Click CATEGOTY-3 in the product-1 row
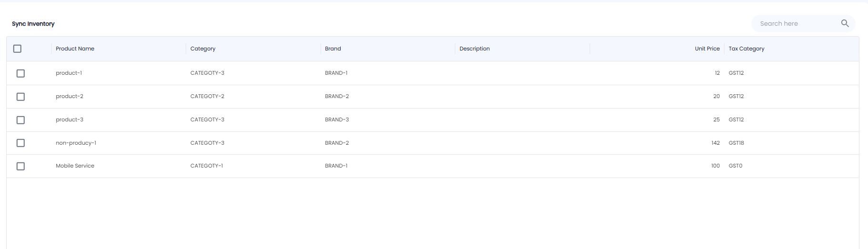 tap(207, 73)
